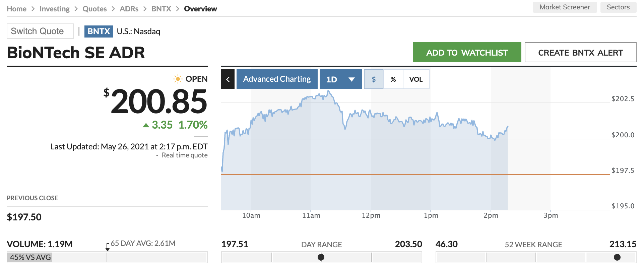644x274 pixels.
Task: Click Add to Watchlist button
Action: pyautogui.click(x=467, y=53)
